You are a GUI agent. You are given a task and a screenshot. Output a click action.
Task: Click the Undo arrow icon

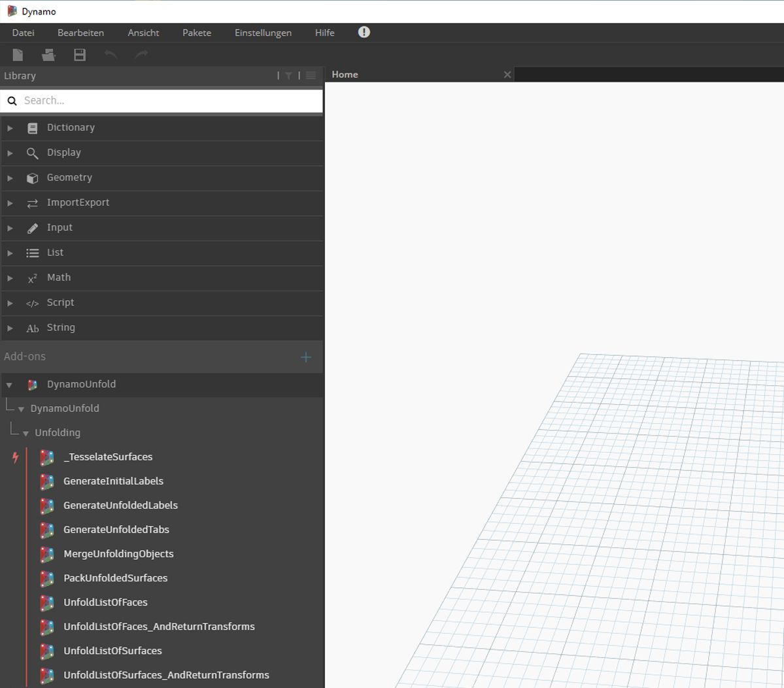(x=111, y=54)
